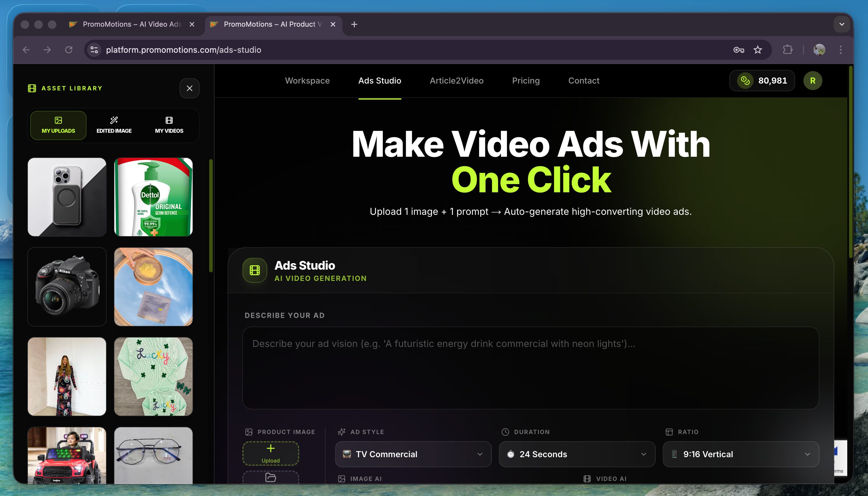Screen dimensions: 868x496
Task: Open the 24 Seconds duration dropdown
Action: [x=576, y=454]
